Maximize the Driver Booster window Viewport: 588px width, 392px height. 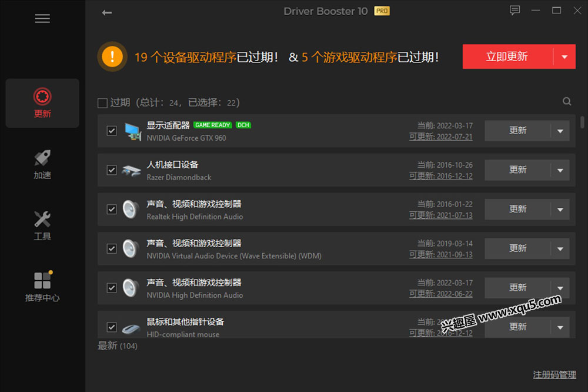coord(556,11)
